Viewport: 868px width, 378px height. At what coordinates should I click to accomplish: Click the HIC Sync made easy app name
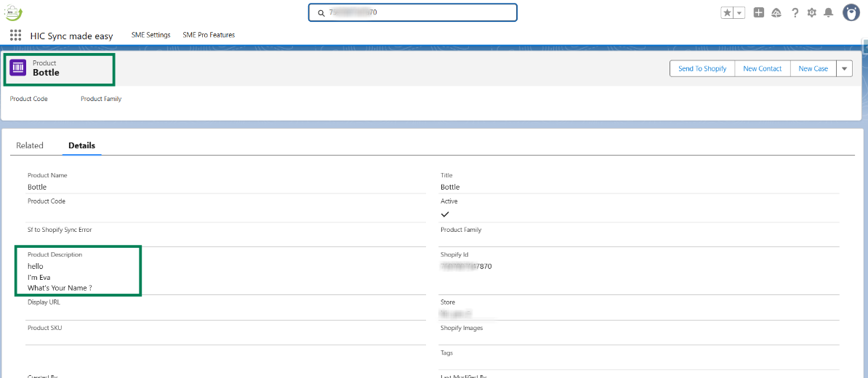pos(71,36)
